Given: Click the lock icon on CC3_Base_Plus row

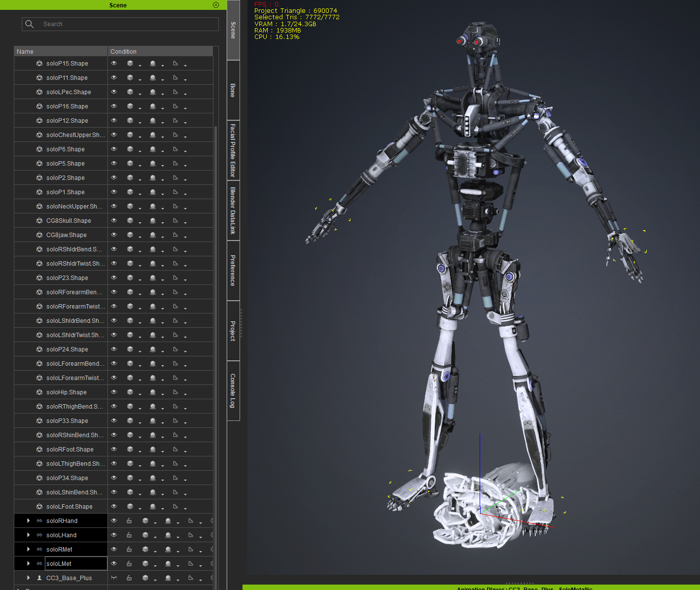Looking at the screenshot, I should 129,578.
